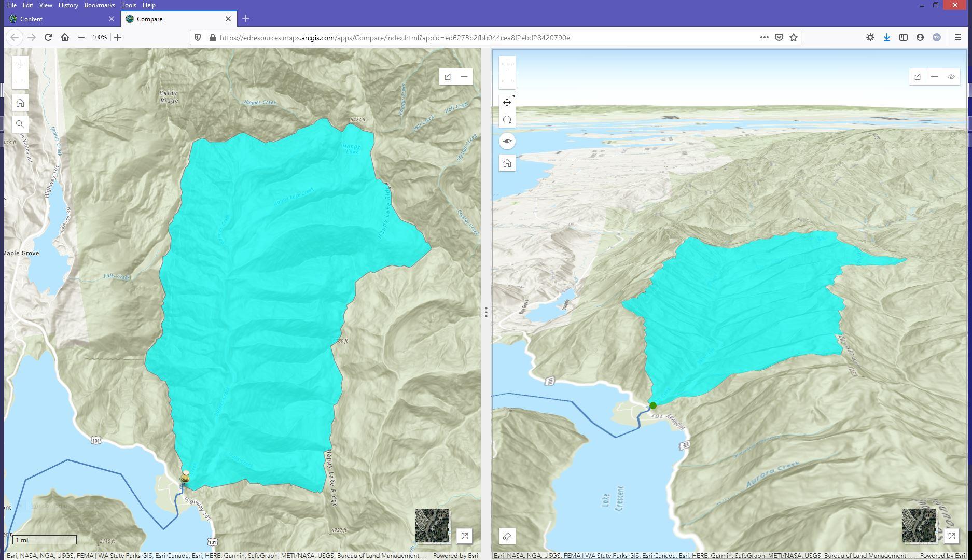Expand the page actions ellipsis in address bar
The image size is (972, 560).
tap(764, 37)
